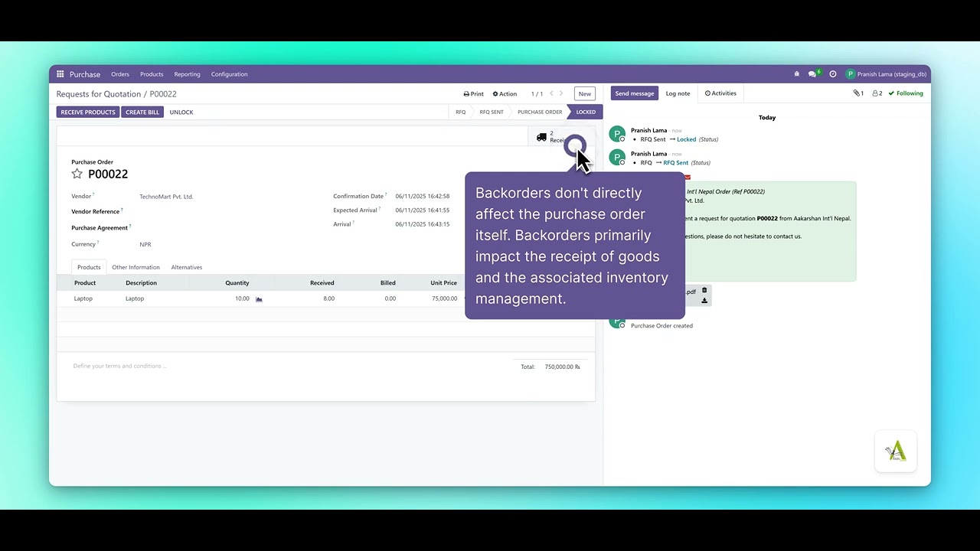
Task: Delete the attached pdf with trash icon
Action: [x=704, y=291]
